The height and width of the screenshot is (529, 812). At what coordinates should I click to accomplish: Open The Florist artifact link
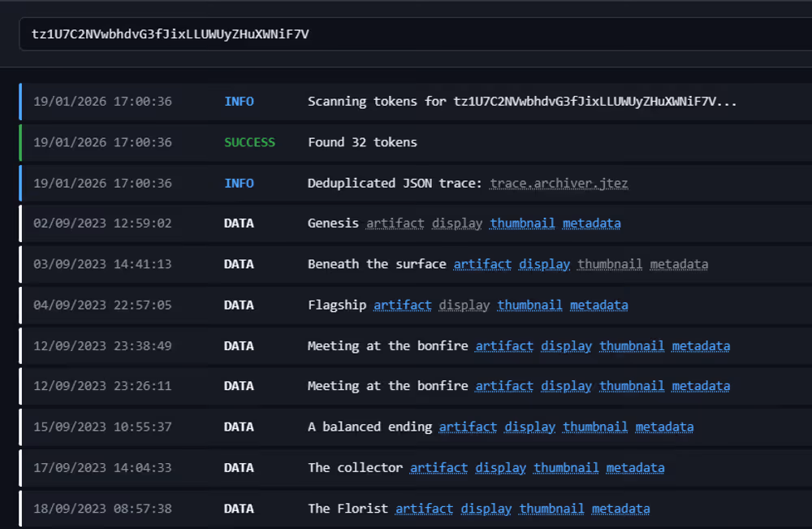tap(424, 509)
